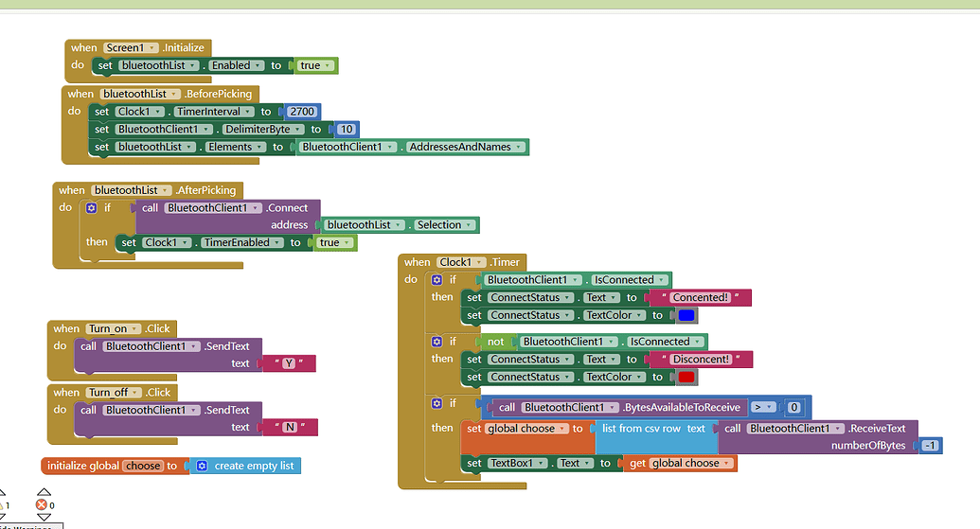Edit the "Disconcent!" text string
Viewport: 980px width, 529px height.
click(x=700, y=360)
